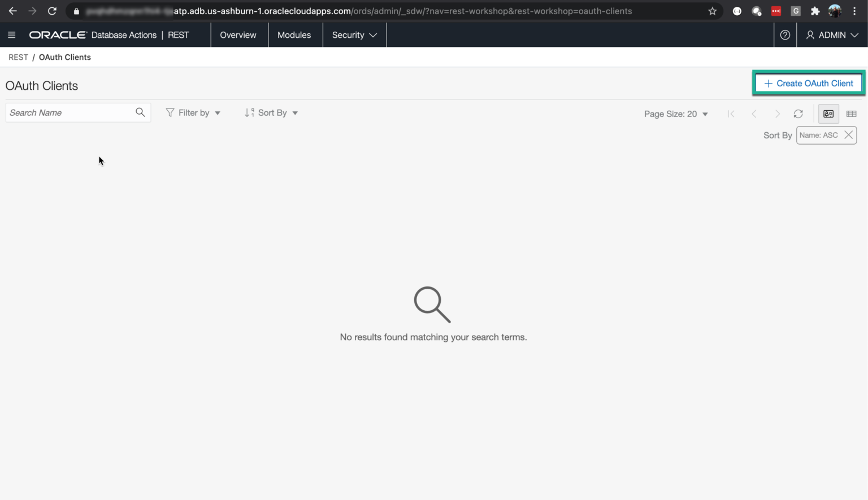
Task: Click the red extension icon
Action: [776, 11]
